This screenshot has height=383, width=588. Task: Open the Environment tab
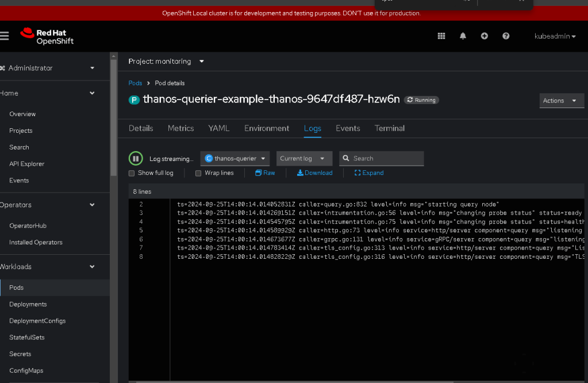(267, 128)
